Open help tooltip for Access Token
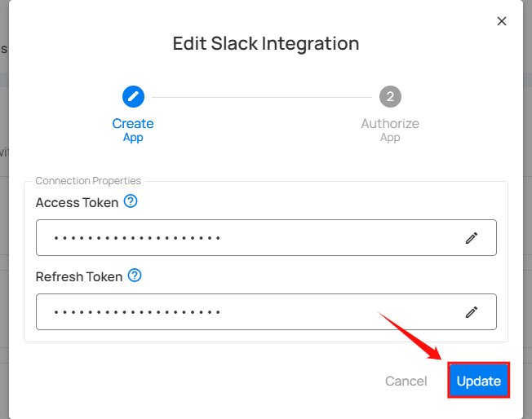This screenshot has height=419, width=532. [131, 201]
